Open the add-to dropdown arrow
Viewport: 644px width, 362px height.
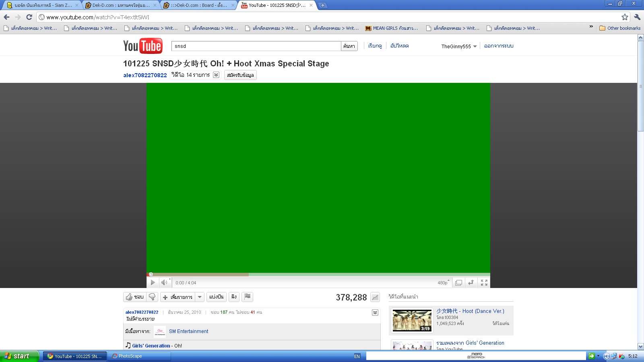click(200, 297)
